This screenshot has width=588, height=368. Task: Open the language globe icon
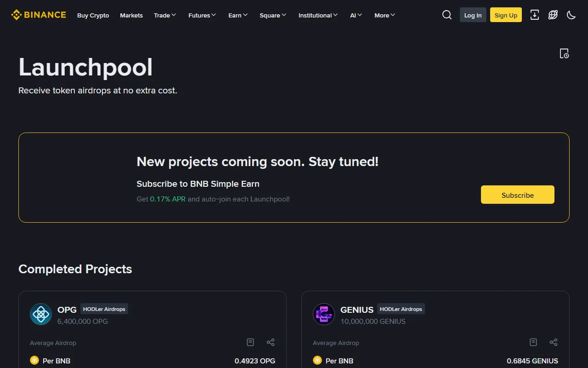[553, 15]
